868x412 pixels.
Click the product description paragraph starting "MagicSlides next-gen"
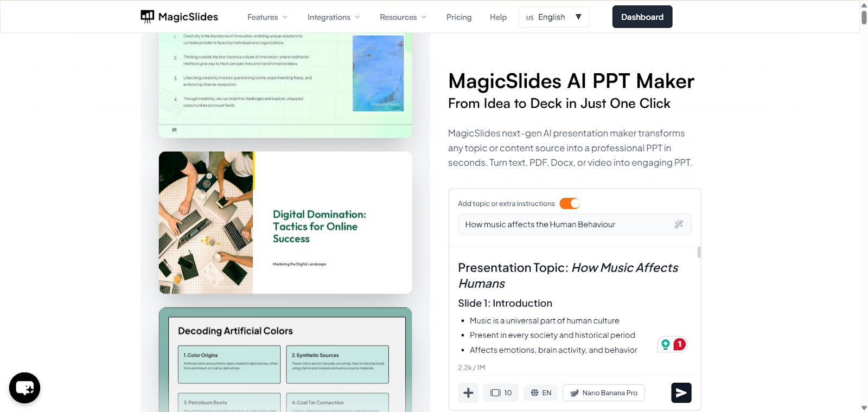tap(570, 148)
